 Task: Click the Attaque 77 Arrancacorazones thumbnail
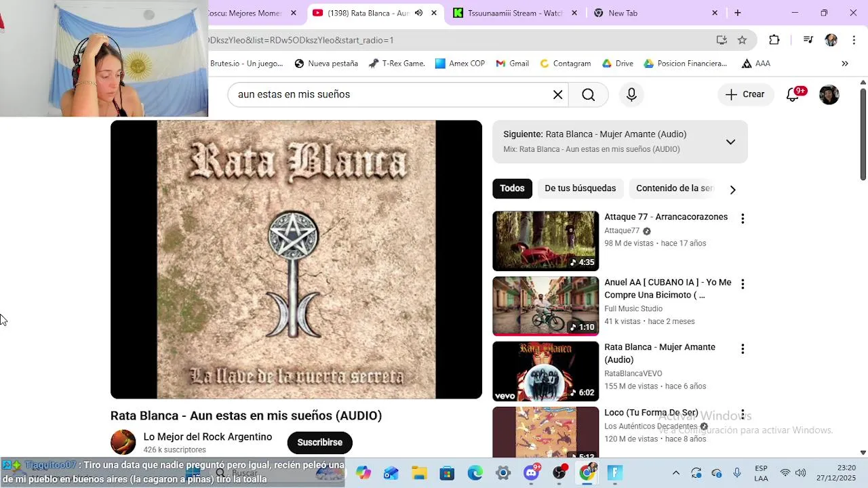point(545,241)
